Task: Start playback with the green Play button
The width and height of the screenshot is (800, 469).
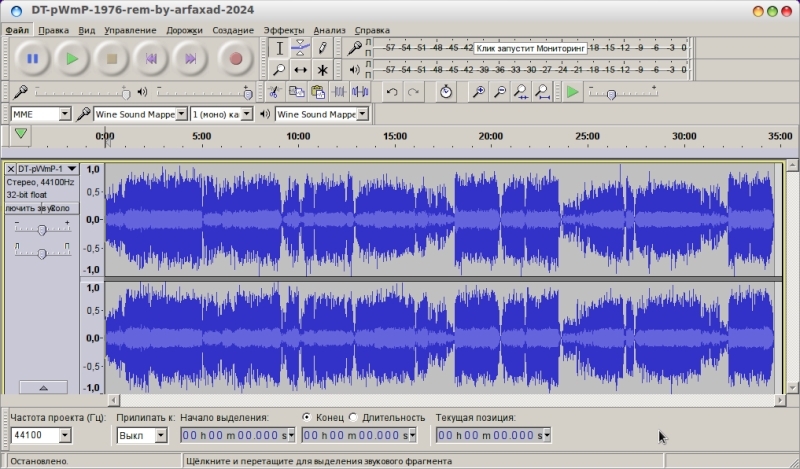Action: pos(72,59)
